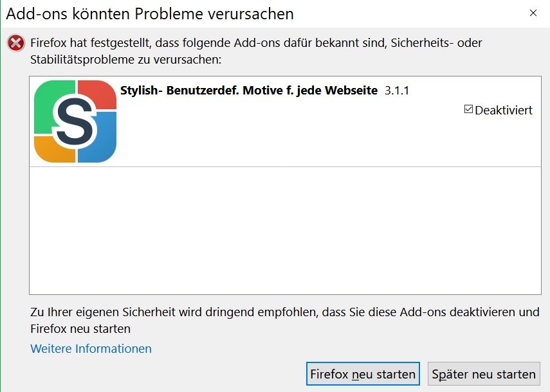Click the add-on version number 3.1.1
The image size is (550, 392).
point(397,91)
